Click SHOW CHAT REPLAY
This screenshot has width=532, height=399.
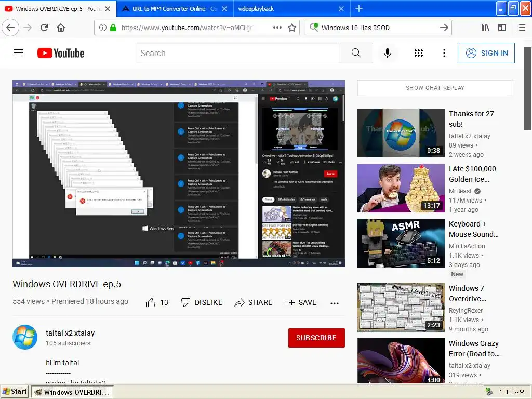(x=435, y=88)
